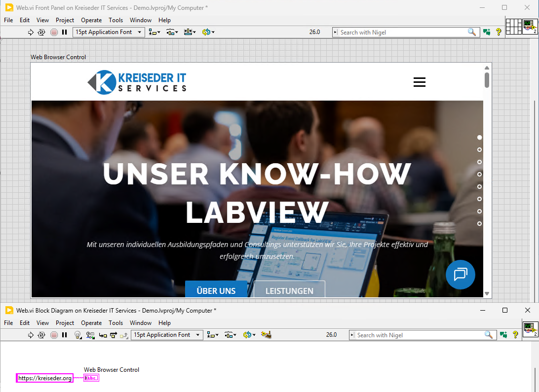Viewport: 539px width, 392px height.
Task: Click Clean Up Diagram broom icon
Action: click(267, 335)
